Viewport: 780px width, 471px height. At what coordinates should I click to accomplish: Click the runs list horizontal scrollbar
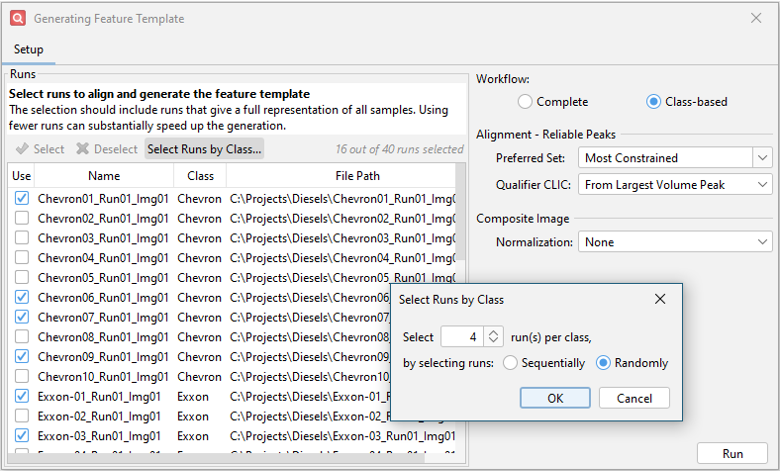(216, 457)
